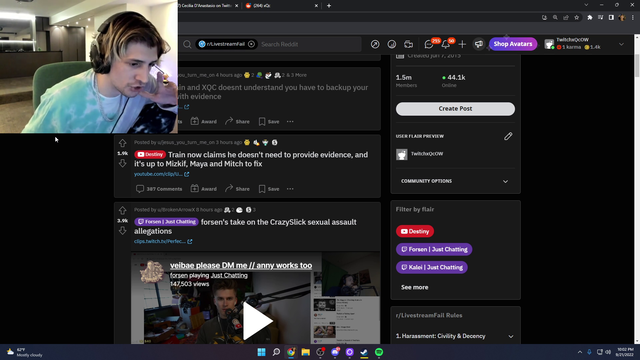Switch to Cecilia D'Anastasio Twitter tab
Screen dimensions: 640x360
(x=206, y=6)
